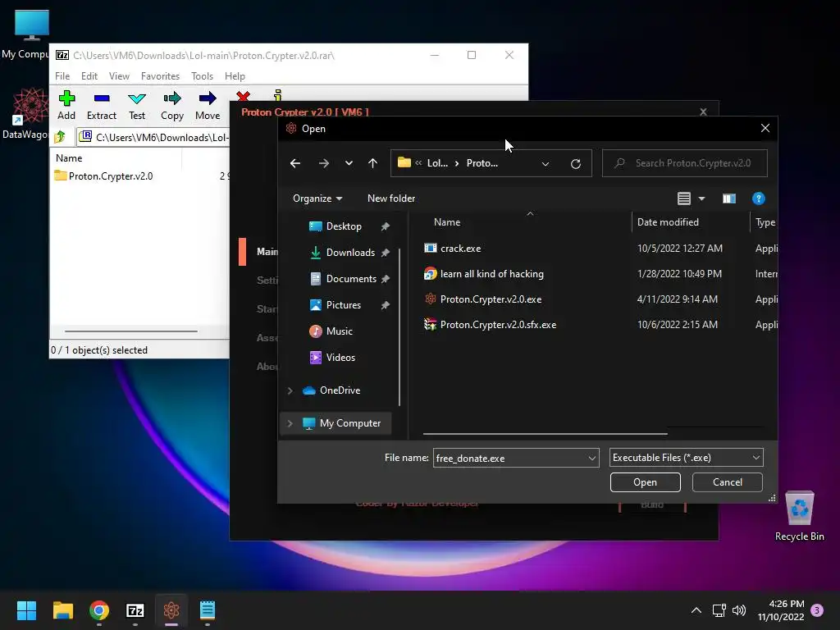The image size is (840, 630).
Task: Click the Cancel button
Action: coord(727,482)
